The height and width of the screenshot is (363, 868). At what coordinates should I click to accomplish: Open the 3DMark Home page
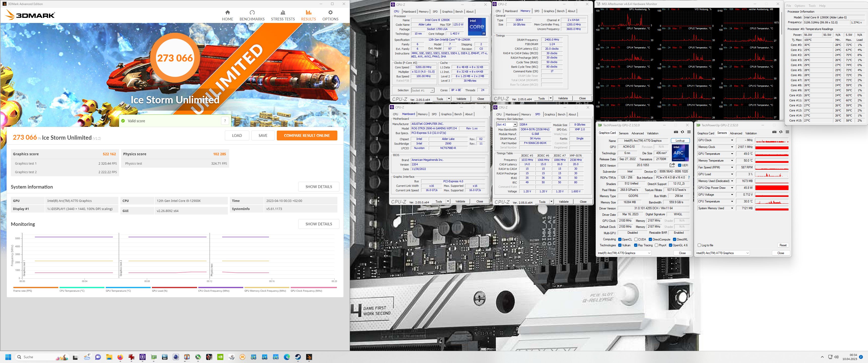coord(227,15)
